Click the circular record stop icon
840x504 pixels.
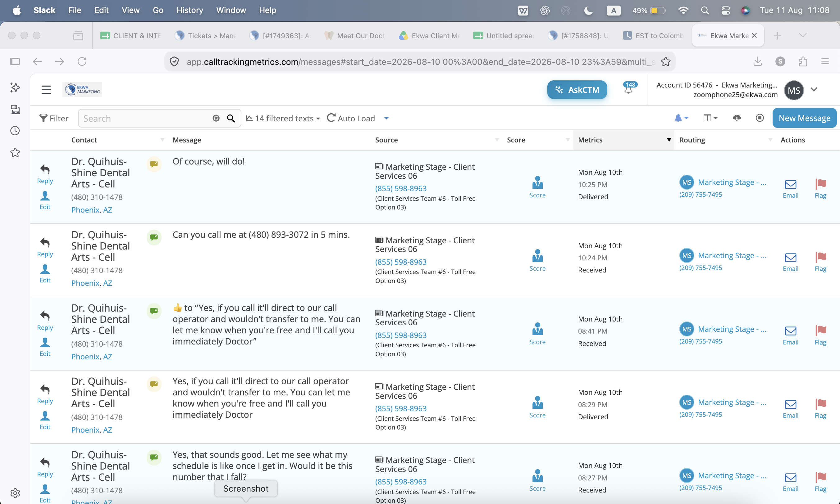(760, 118)
